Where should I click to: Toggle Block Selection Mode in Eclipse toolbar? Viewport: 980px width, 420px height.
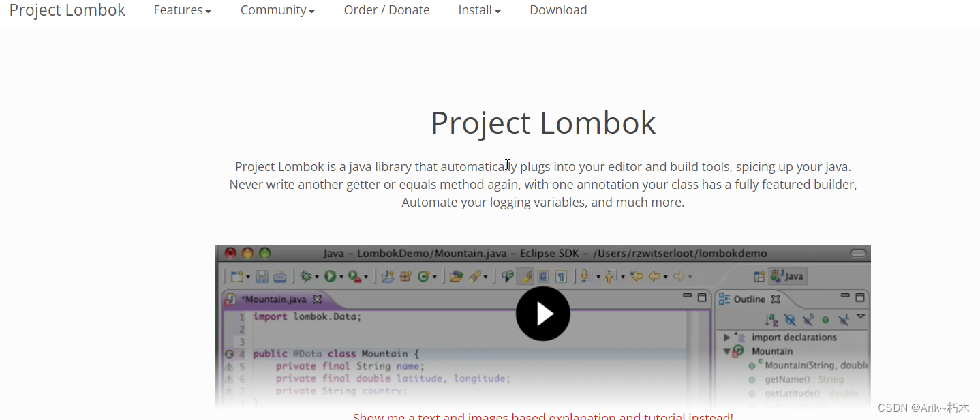tap(543, 276)
